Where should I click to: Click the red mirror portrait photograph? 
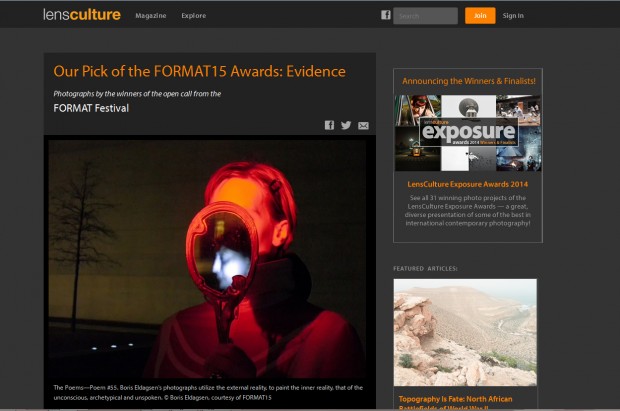pyautogui.click(x=207, y=259)
